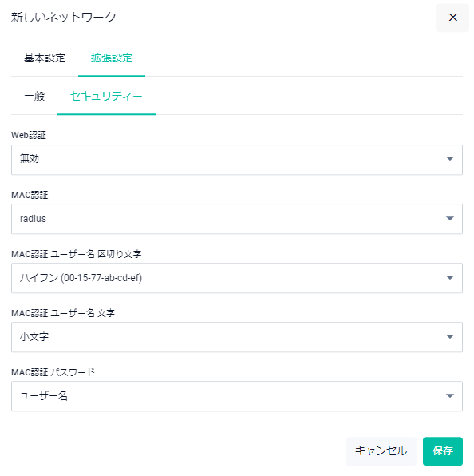This screenshot has width=474, height=476.
Task: Click the arrow icon beside radius
Action: tap(450, 218)
